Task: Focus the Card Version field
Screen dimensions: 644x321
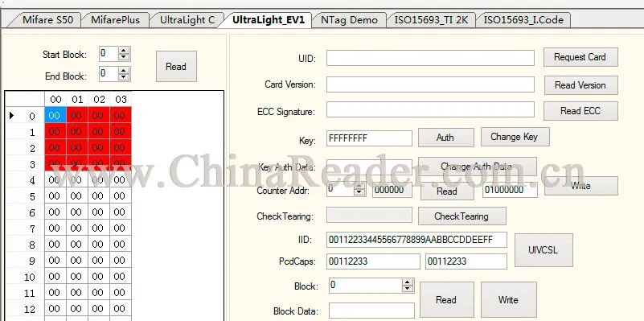Action: click(x=430, y=84)
